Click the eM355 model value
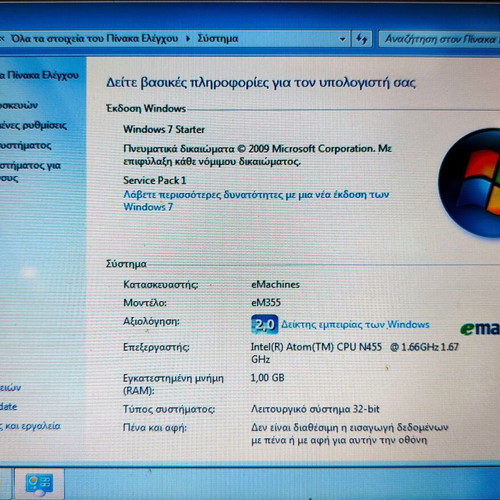The height and width of the screenshot is (500, 500). click(x=266, y=303)
